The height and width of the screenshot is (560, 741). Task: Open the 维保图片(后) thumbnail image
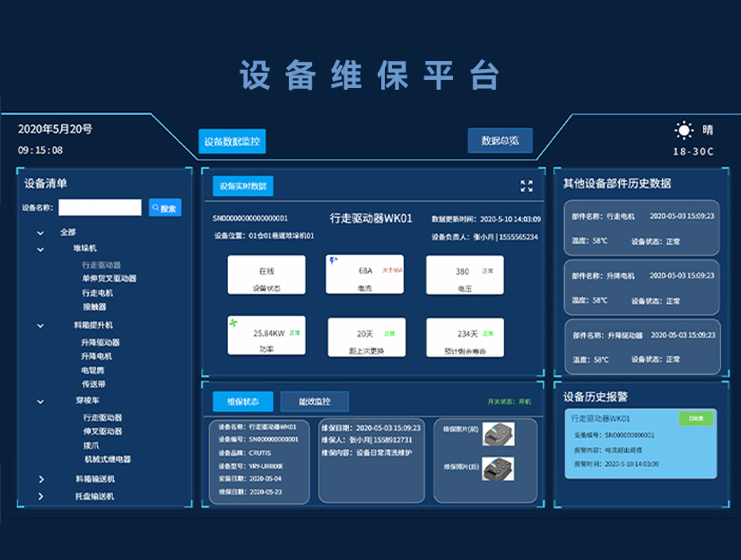point(499,468)
